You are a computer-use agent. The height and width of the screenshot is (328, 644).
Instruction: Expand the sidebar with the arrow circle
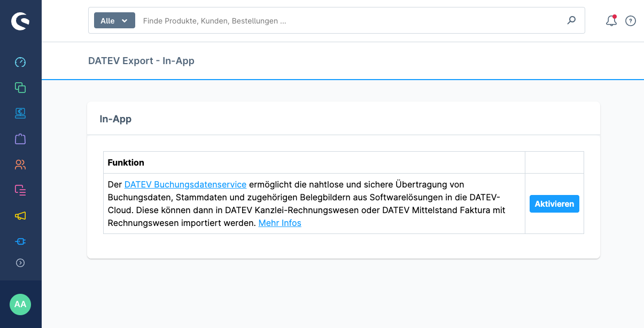20,263
